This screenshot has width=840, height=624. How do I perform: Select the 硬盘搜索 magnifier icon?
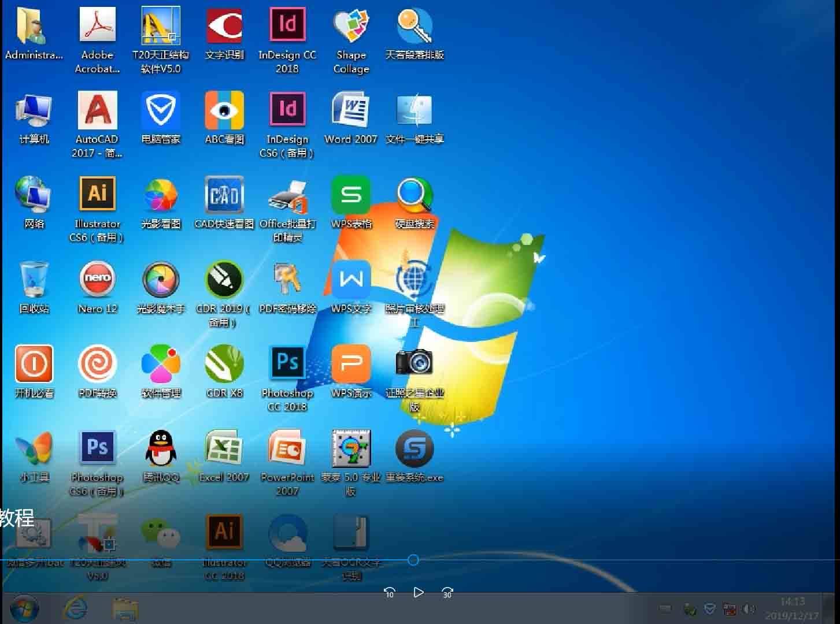(x=415, y=195)
